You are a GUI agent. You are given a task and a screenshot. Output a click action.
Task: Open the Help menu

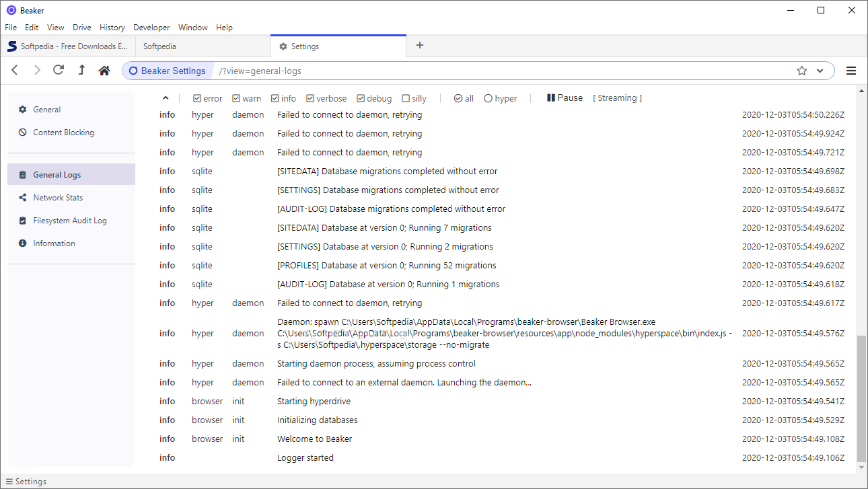(224, 28)
